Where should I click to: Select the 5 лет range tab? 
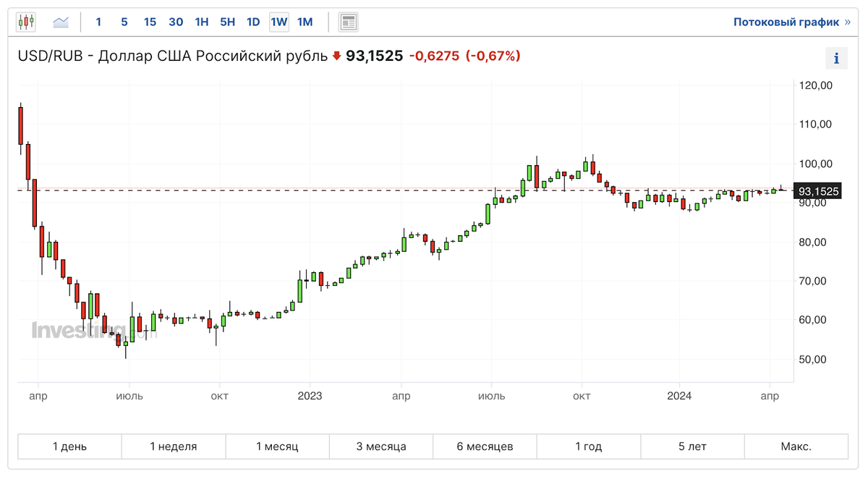[692, 447]
